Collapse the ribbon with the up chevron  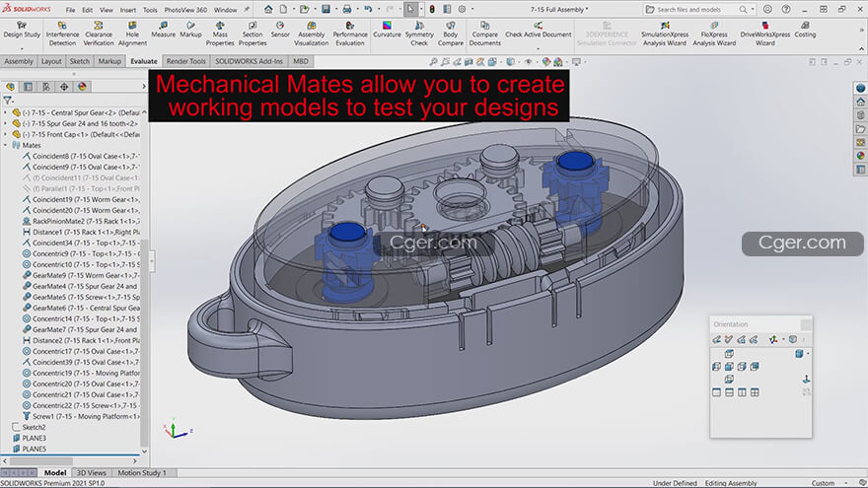click(861, 49)
